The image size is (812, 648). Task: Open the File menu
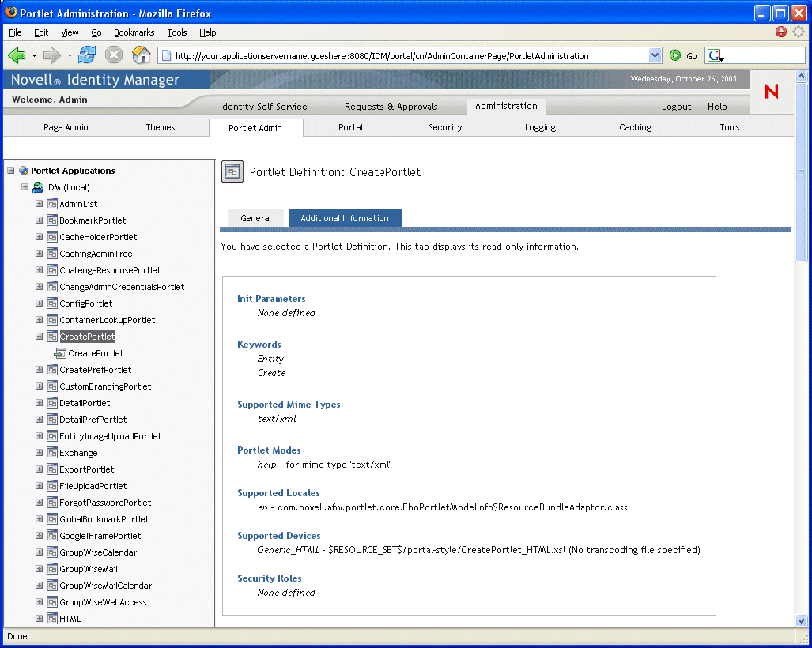(15, 32)
